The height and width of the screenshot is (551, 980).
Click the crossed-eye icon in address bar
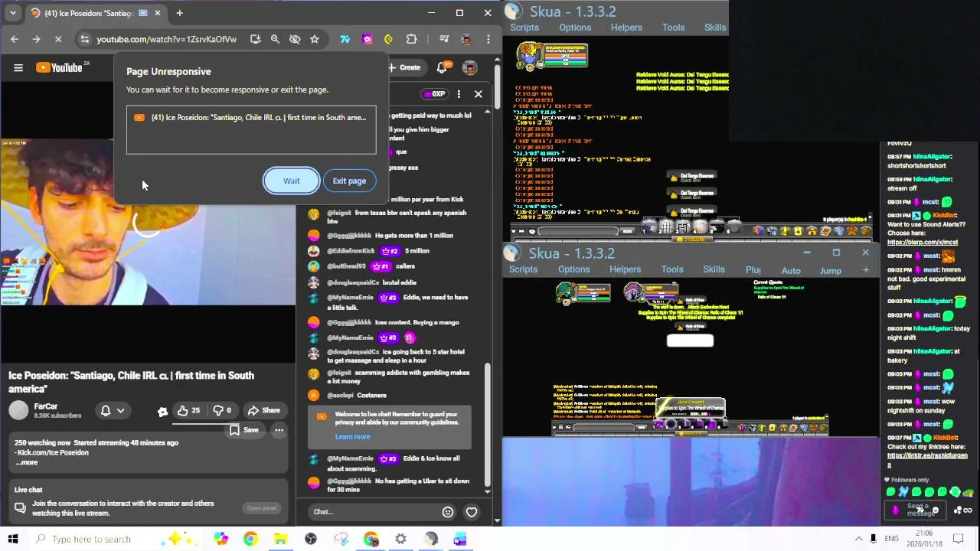(x=295, y=39)
